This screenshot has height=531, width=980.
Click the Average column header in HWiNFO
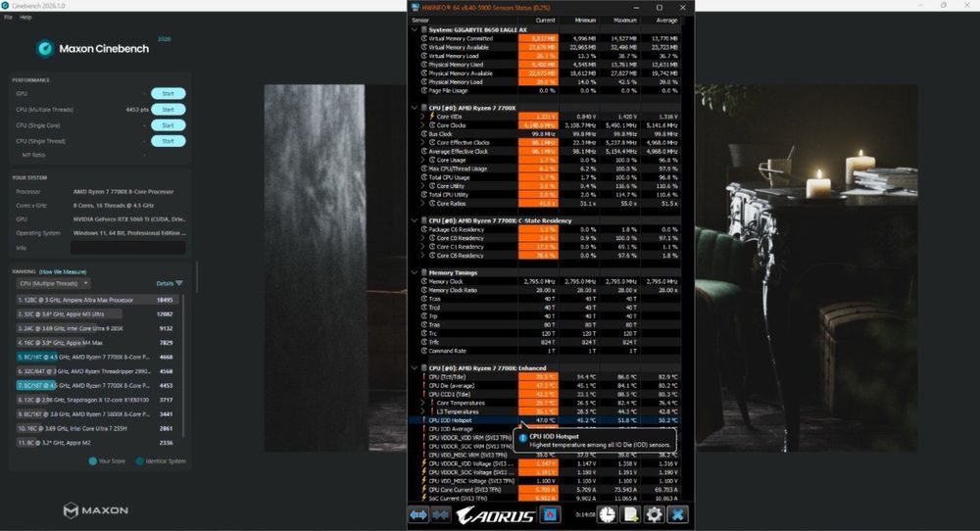pos(666,20)
